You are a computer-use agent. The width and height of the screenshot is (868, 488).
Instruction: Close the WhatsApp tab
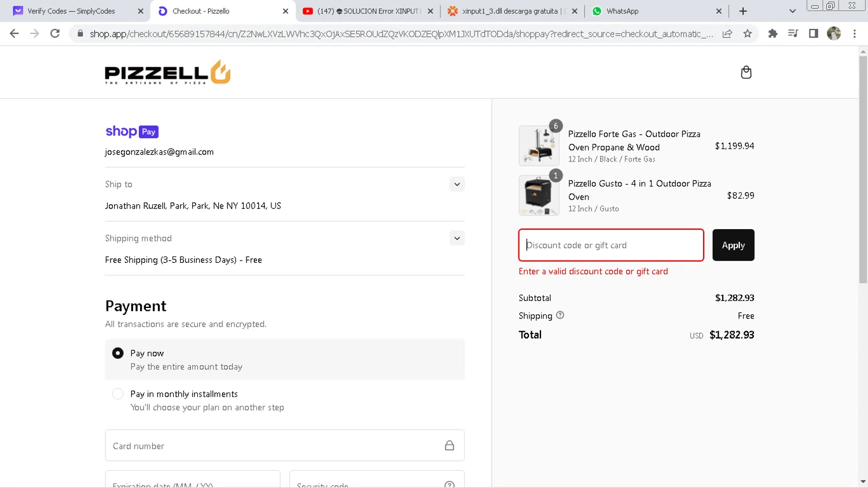(719, 11)
